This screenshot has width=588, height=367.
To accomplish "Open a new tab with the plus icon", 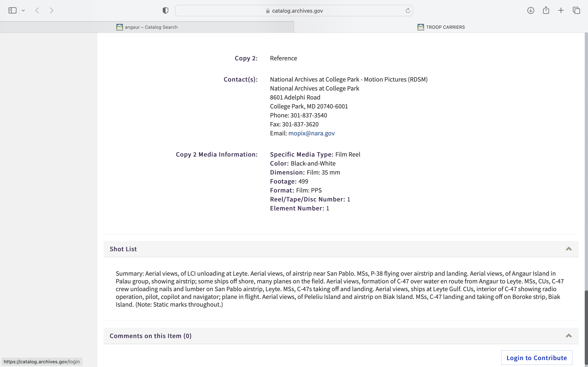I will point(561,10).
